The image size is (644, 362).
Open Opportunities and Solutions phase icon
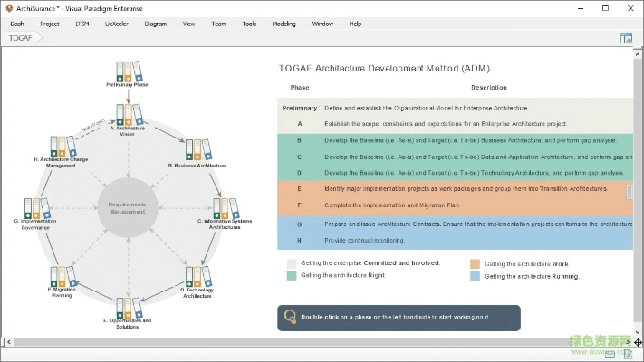click(x=128, y=308)
